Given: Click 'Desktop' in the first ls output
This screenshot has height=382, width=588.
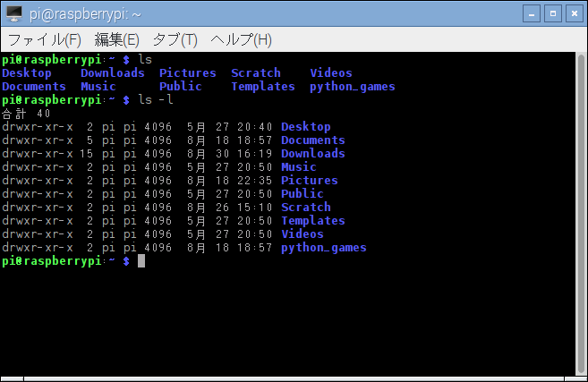Looking at the screenshot, I should click(27, 73).
